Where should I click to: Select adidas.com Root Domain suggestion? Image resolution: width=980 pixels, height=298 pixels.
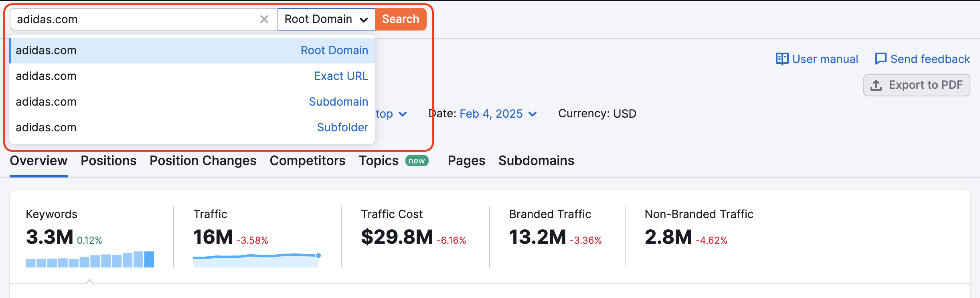pyautogui.click(x=192, y=50)
